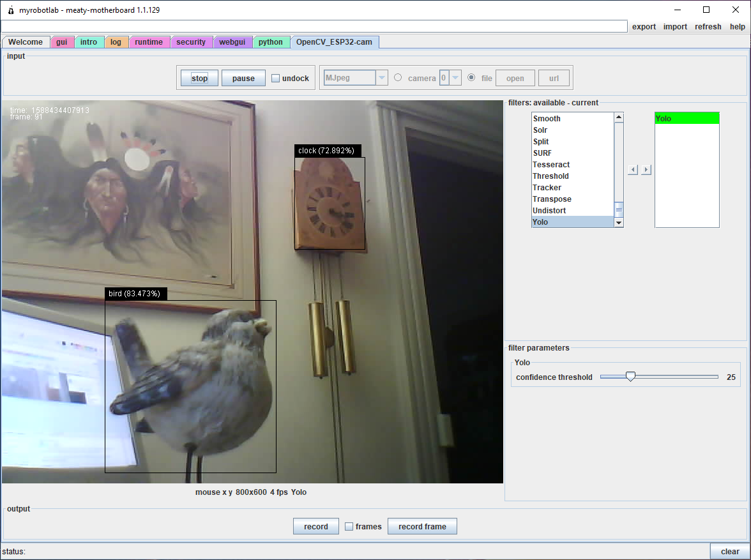Click the filter list scroll down arrow
The image size is (751, 560).
coord(619,222)
